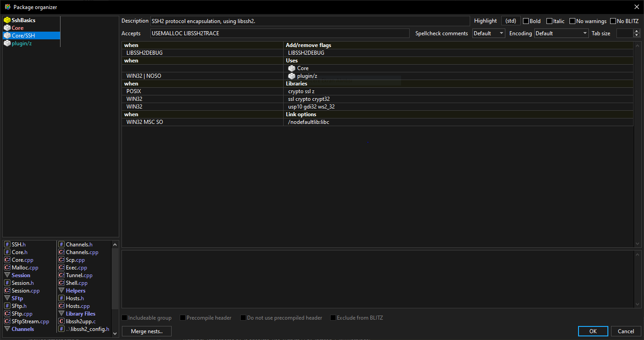Click the Core package icon under Uses
644x340 pixels.
coord(292,68)
